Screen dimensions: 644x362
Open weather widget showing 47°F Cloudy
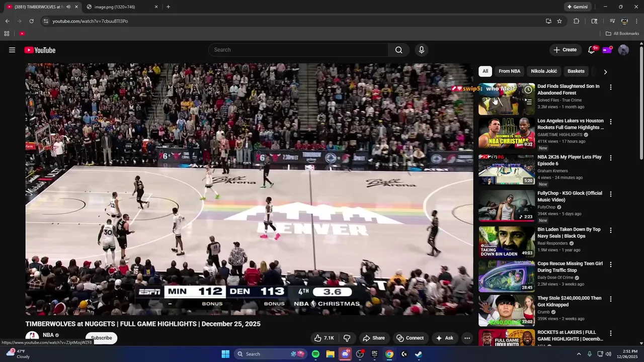coord(17,354)
